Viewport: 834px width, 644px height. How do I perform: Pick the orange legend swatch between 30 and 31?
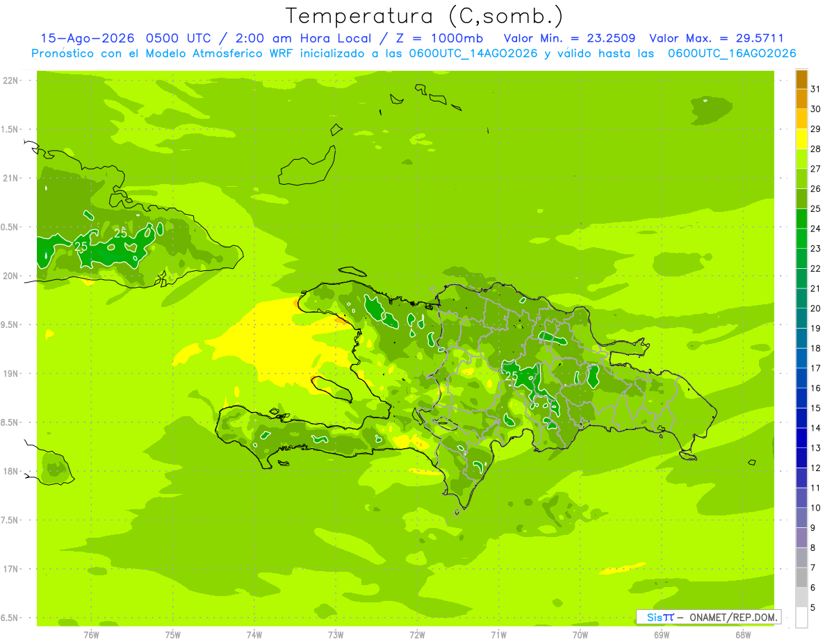(801, 99)
